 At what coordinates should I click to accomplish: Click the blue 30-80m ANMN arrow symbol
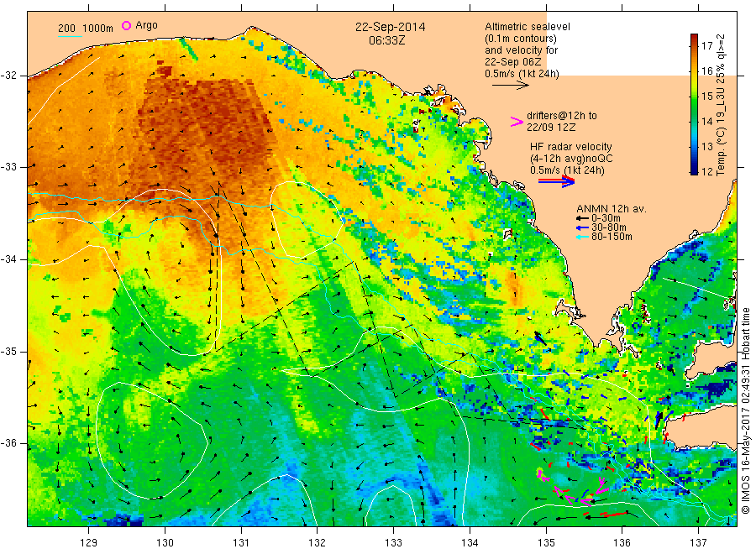click(582, 227)
